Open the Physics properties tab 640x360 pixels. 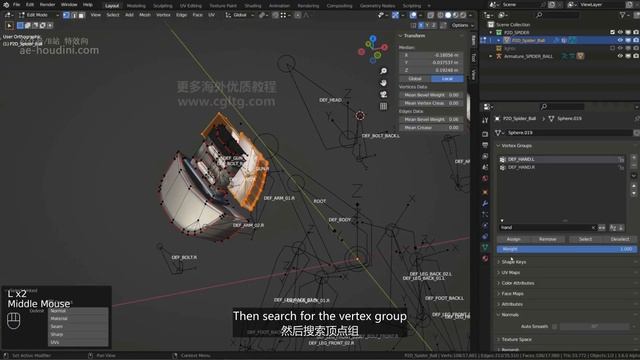tap(485, 225)
